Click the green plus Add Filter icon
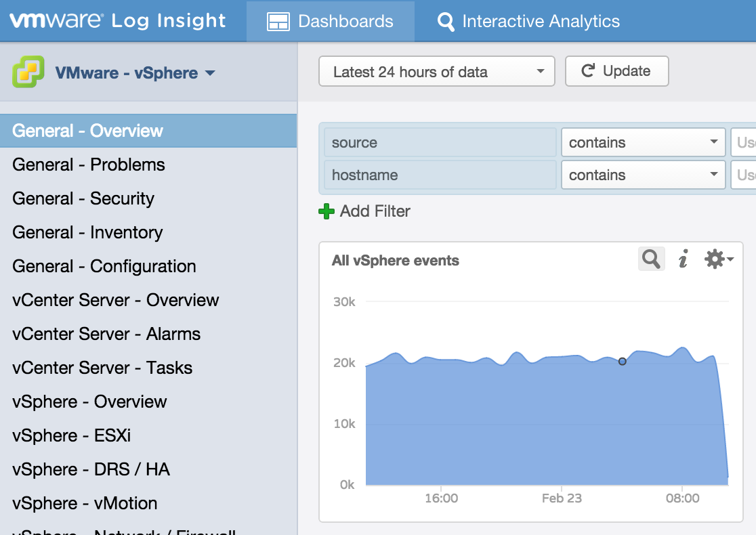Image resolution: width=756 pixels, height=535 pixels. (327, 211)
